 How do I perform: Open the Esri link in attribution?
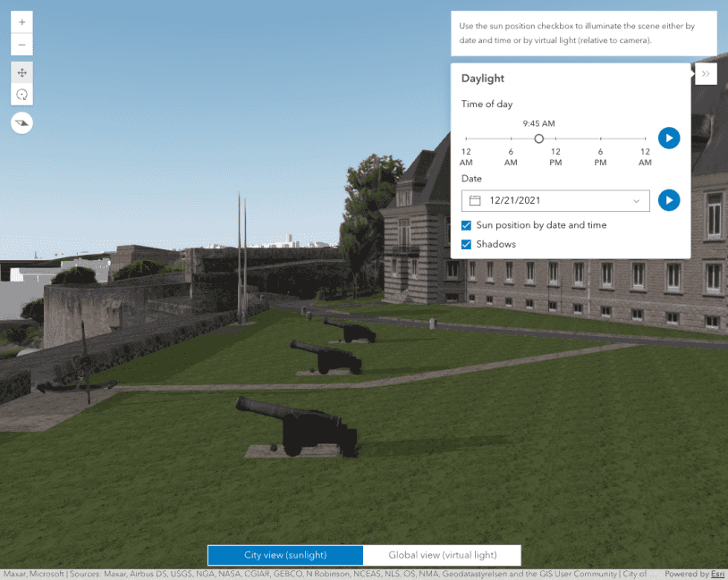(x=716, y=574)
